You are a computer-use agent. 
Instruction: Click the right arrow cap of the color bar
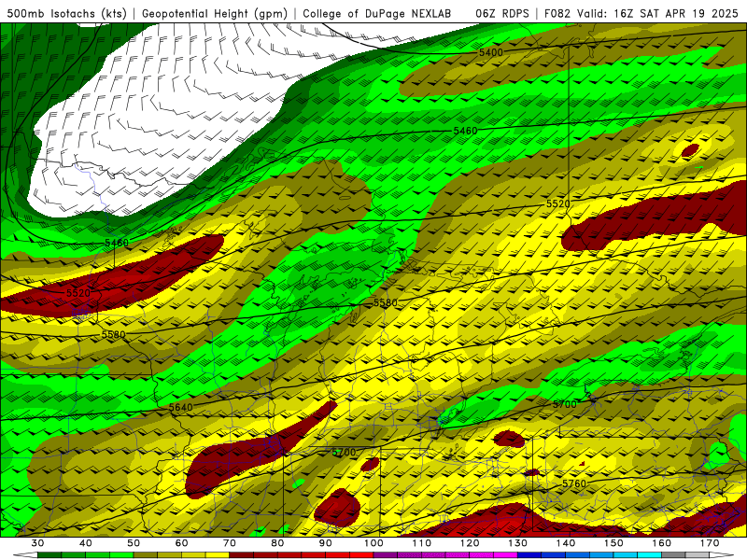pyautogui.click(x=722, y=555)
